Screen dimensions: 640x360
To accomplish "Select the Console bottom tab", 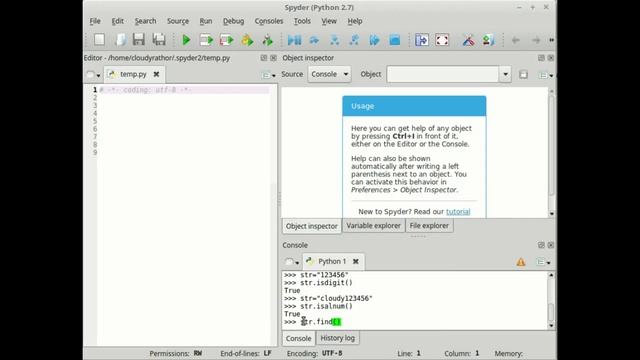I will tap(298, 338).
